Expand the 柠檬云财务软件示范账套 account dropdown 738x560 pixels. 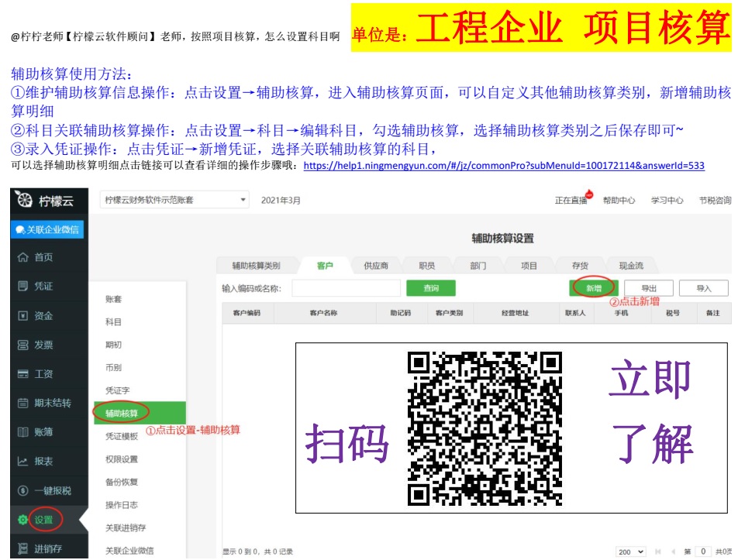(243, 200)
